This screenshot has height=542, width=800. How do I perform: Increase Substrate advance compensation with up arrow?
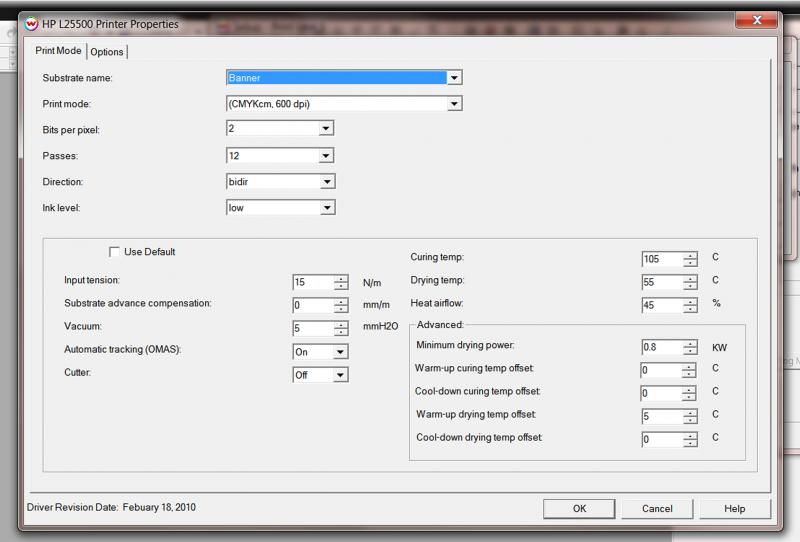[x=341, y=302]
